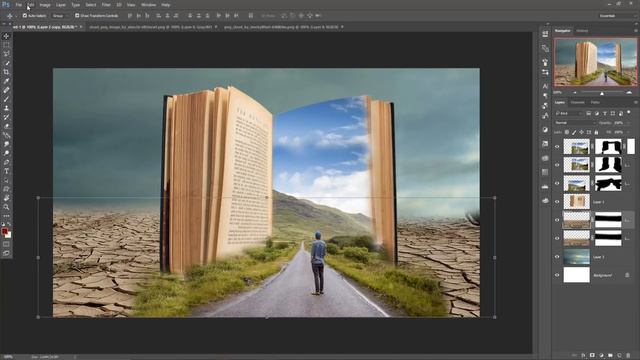The image size is (640, 360).
Task: Switch to the Paths tab
Action: click(x=595, y=102)
